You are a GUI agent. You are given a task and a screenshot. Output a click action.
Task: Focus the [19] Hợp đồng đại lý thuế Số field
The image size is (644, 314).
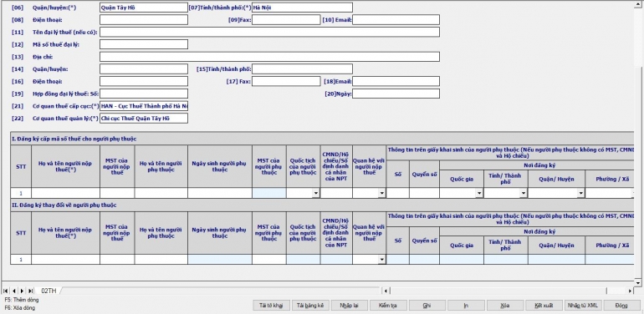click(144, 94)
